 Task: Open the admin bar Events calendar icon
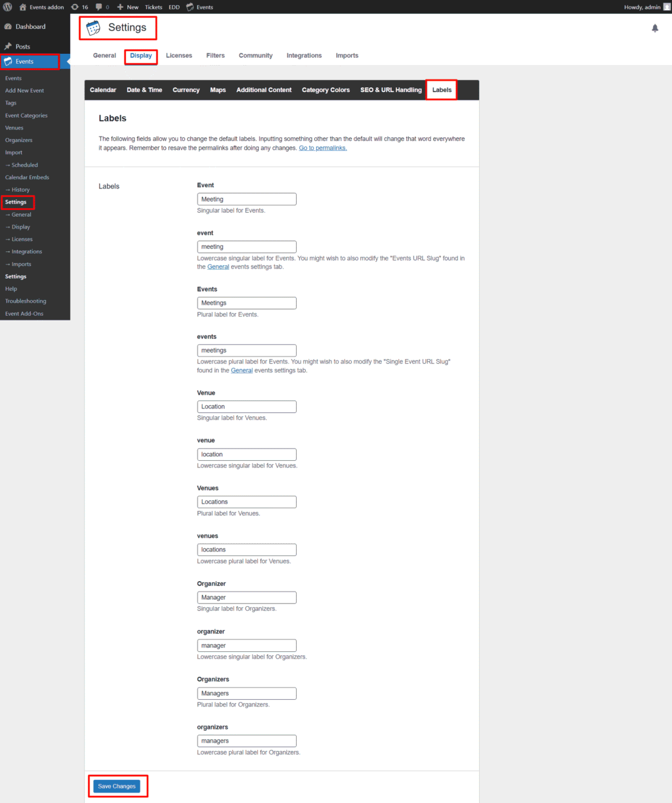tap(190, 7)
